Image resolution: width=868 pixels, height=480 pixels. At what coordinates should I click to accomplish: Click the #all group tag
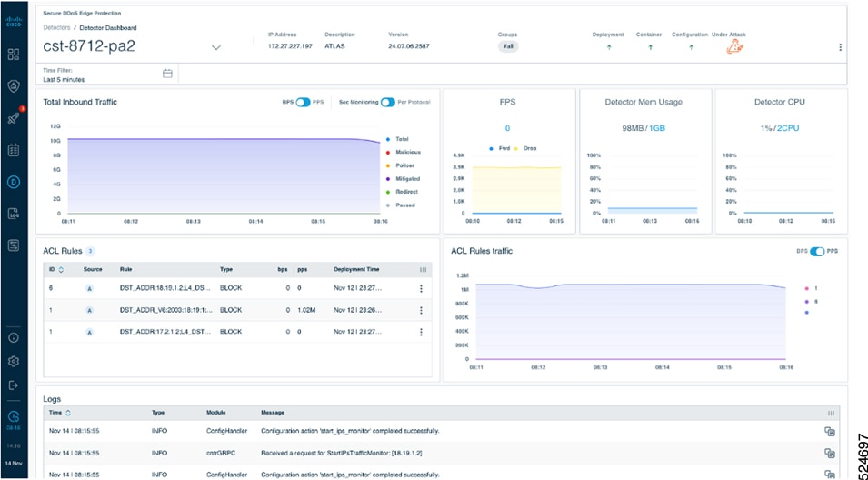(508, 46)
